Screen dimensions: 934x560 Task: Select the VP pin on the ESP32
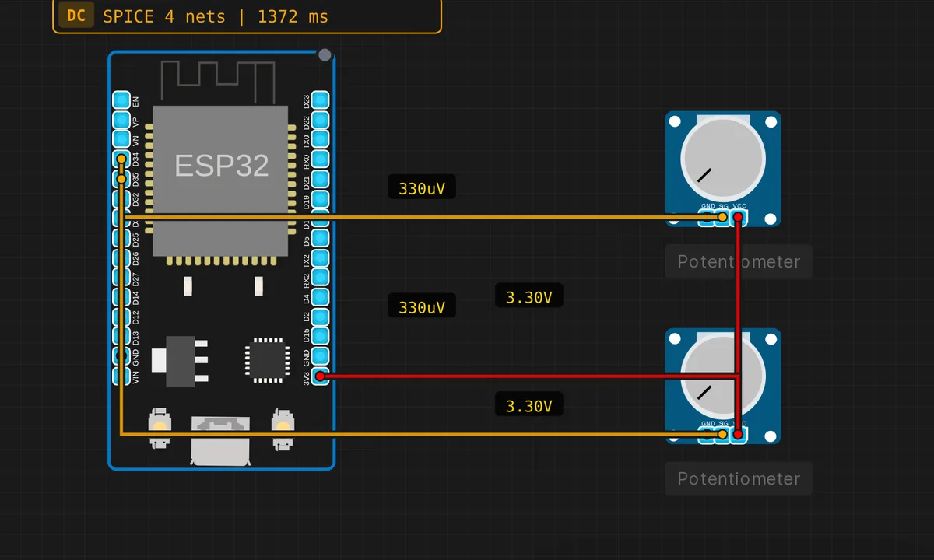click(121, 120)
